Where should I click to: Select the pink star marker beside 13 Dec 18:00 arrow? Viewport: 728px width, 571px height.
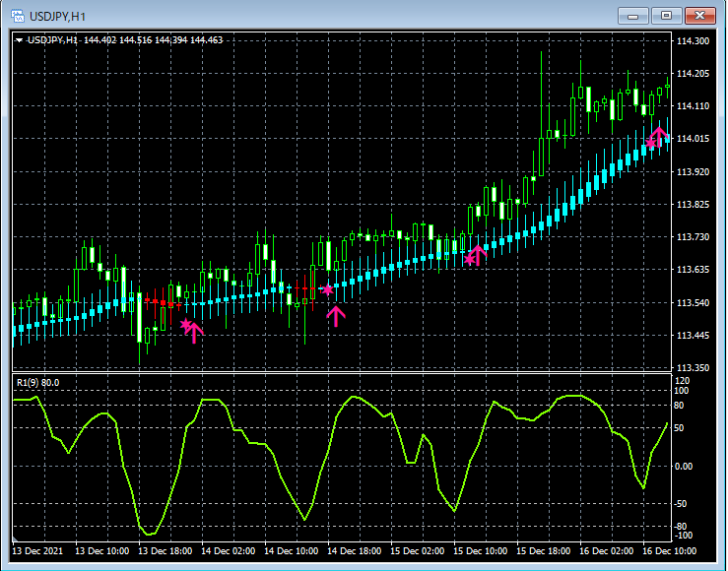pyautogui.click(x=184, y=324)
